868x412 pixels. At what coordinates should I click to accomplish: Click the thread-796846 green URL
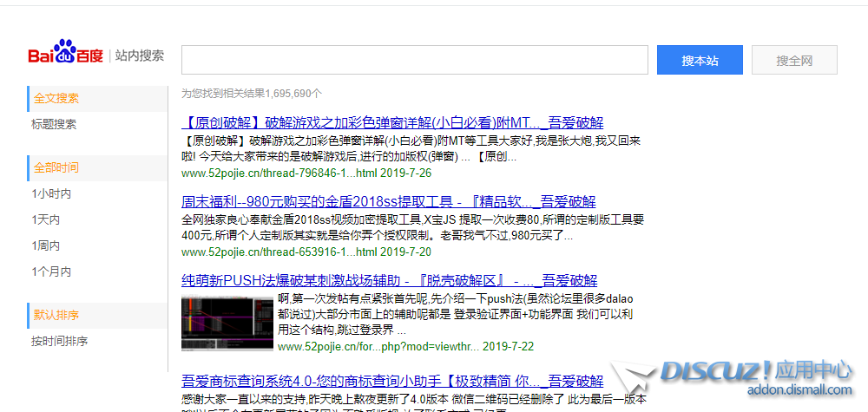click(279, 173)
